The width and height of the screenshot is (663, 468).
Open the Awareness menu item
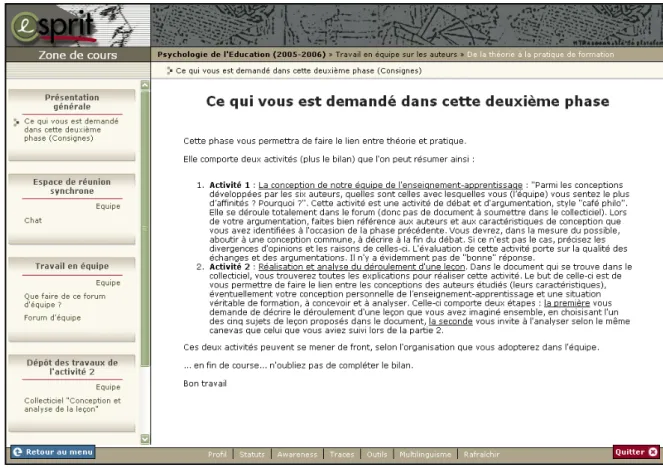297,454
